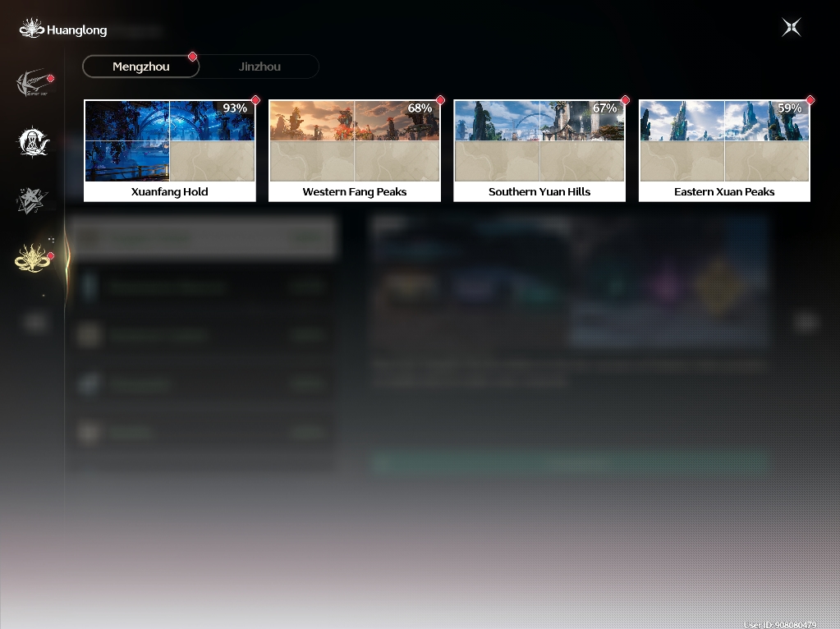Open the winged-arrow emblem sidebar region
840x629 pixels.
[x=34, y=83]
